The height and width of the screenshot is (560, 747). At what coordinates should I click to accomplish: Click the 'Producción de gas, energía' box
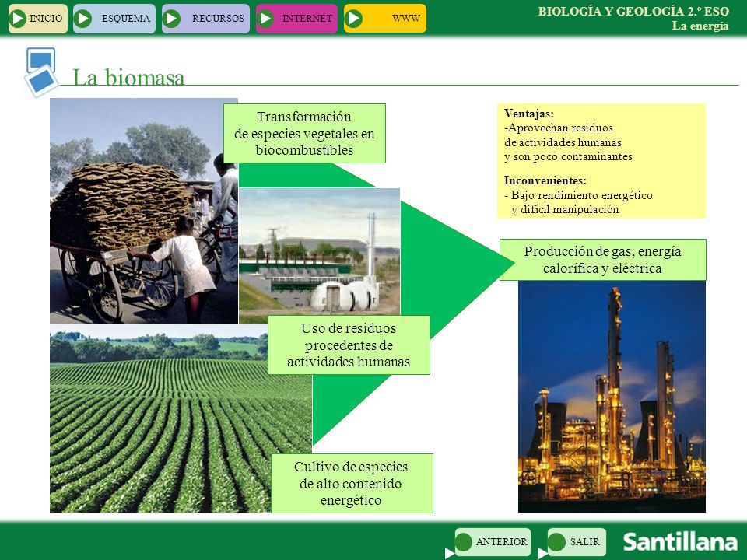[x=602, y=260]
